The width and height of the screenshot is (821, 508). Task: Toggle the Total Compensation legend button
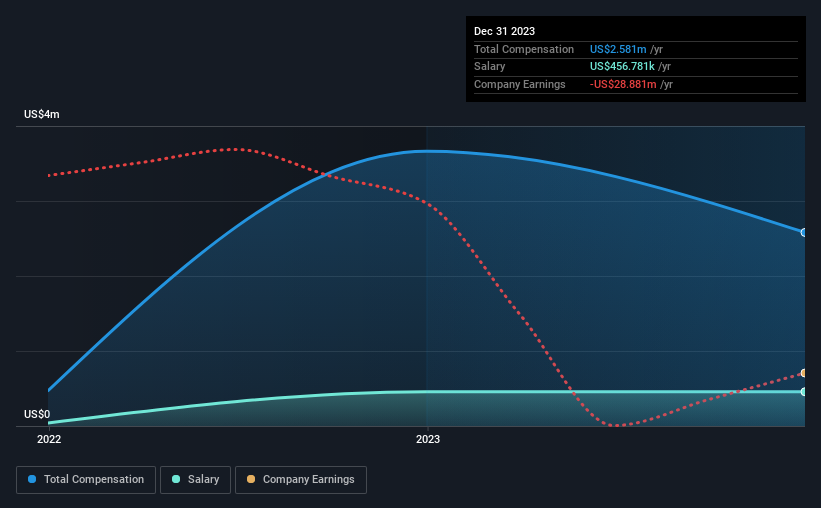click(x=86, y=480)
